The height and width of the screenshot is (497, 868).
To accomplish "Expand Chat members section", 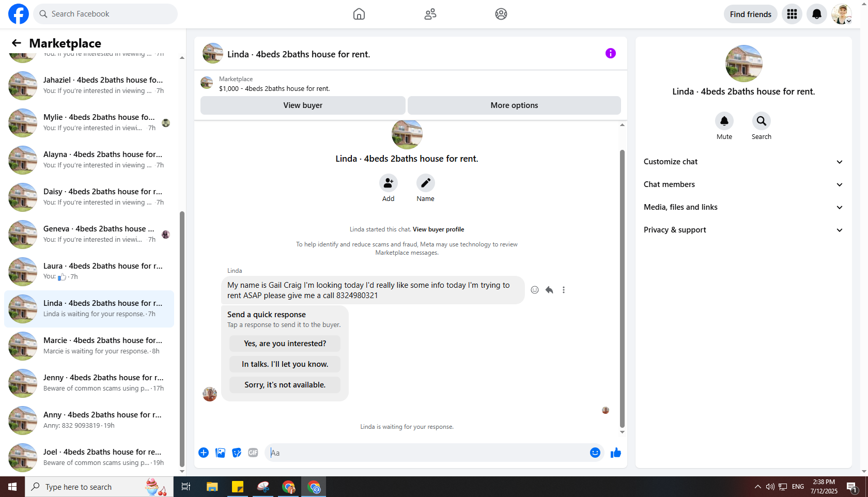I will click(x=743, y=184).
